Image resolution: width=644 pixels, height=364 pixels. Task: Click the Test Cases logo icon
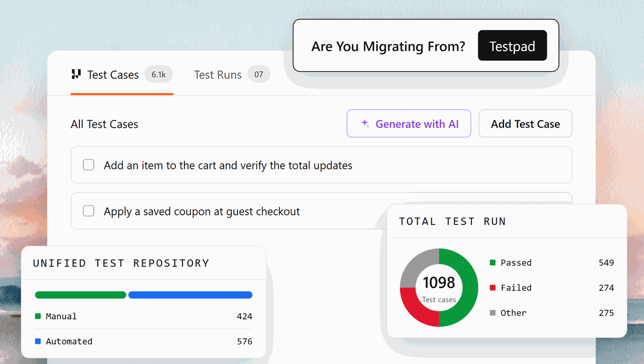[76, 74]
